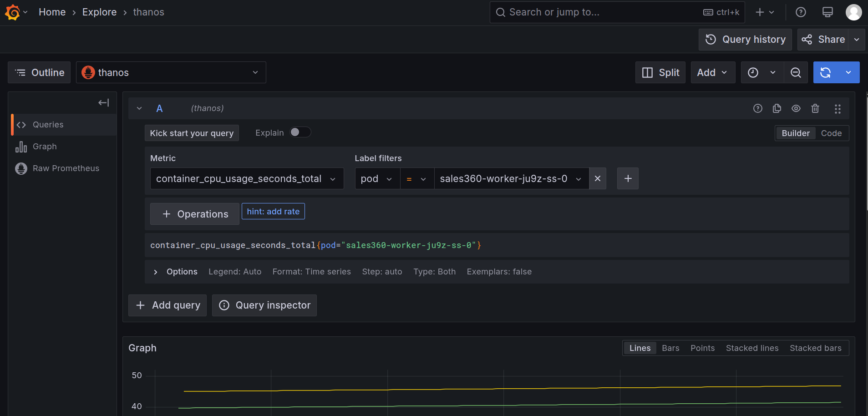Collapse the outline sidebar with arrow icon

[103, 103]
